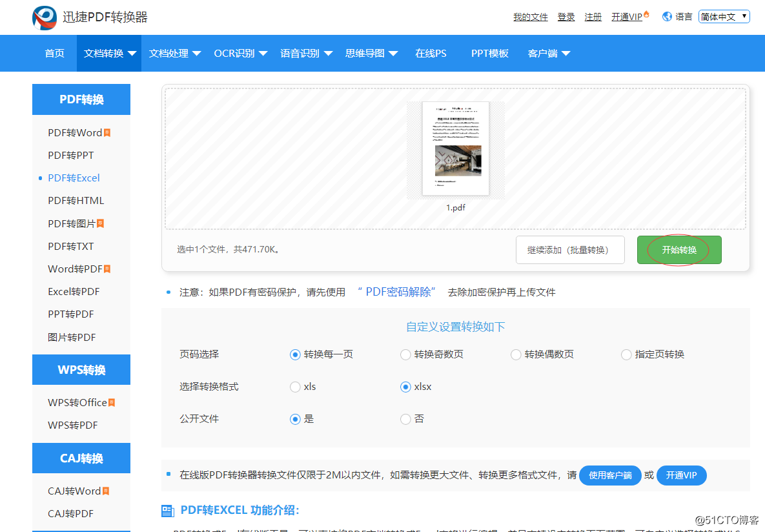Select PDF转Word in sidebar
Viewport: 765px width, 532px height.
click(75, 133)
